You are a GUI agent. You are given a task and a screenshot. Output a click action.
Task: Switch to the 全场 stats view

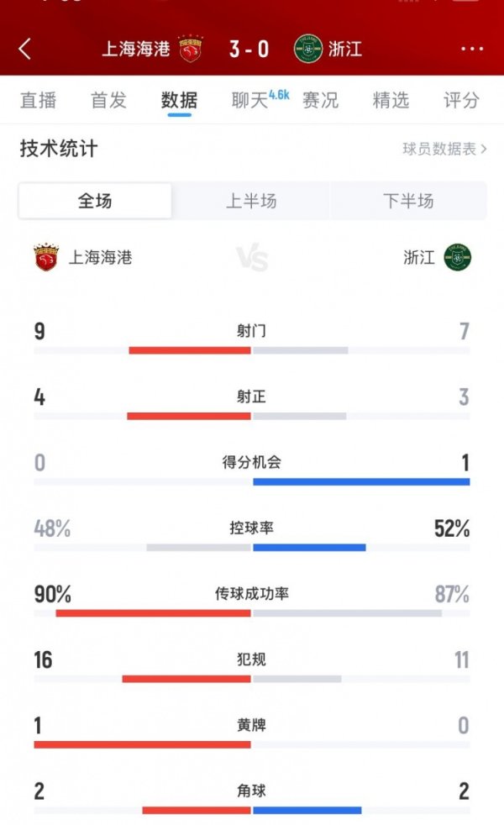94,200
